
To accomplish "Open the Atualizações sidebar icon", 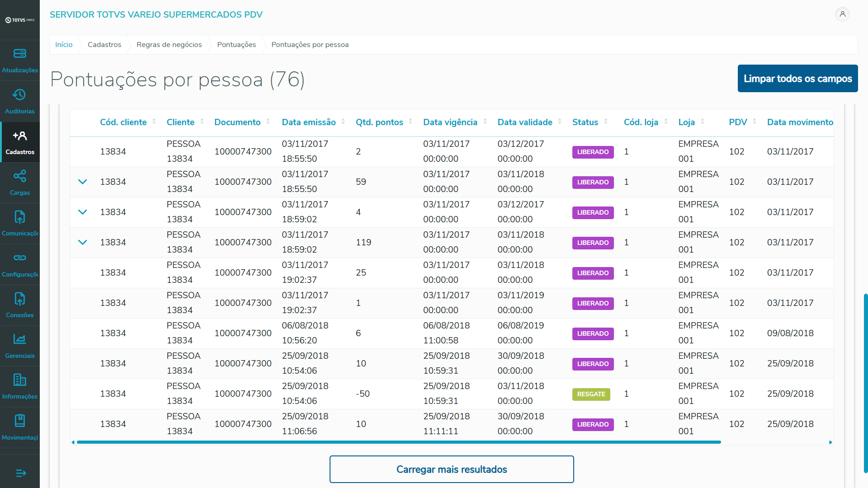I will pyautogui.click(x=20, y=54).
